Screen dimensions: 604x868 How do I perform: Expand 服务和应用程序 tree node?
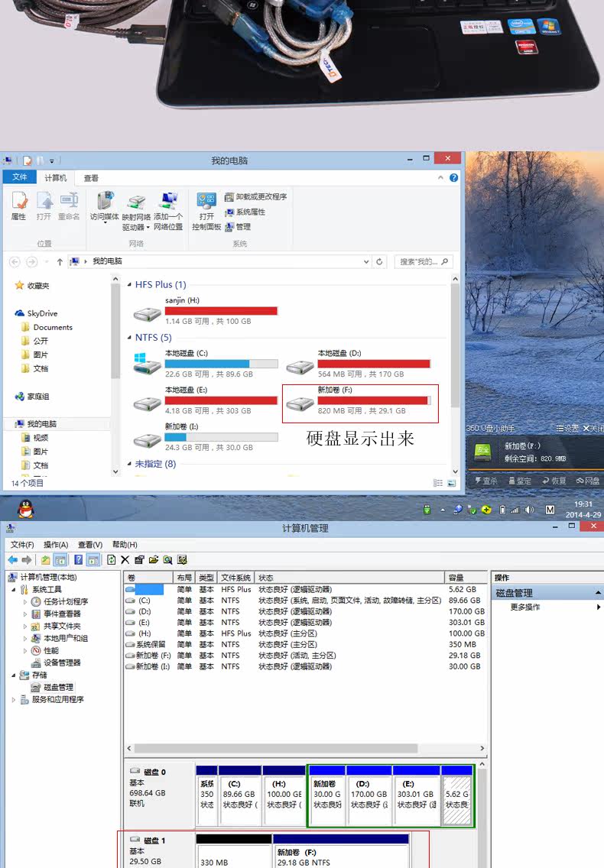click(x=13, y=700)
